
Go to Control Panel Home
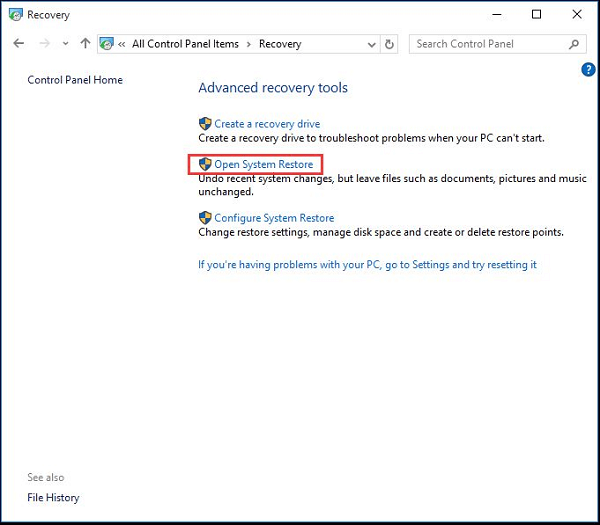(75, 80)
